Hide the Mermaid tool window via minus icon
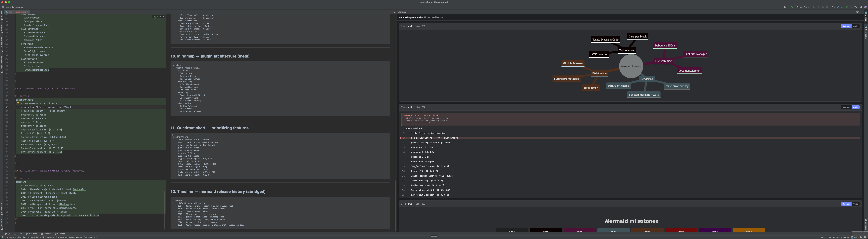The width and height of the screenshot is (868, 239). tap(862, 12)
